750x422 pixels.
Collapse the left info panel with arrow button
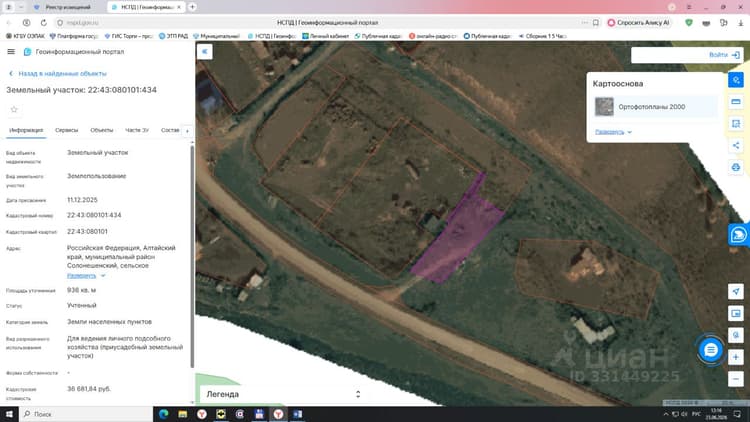pyautogui.click(x=204, y=52)
